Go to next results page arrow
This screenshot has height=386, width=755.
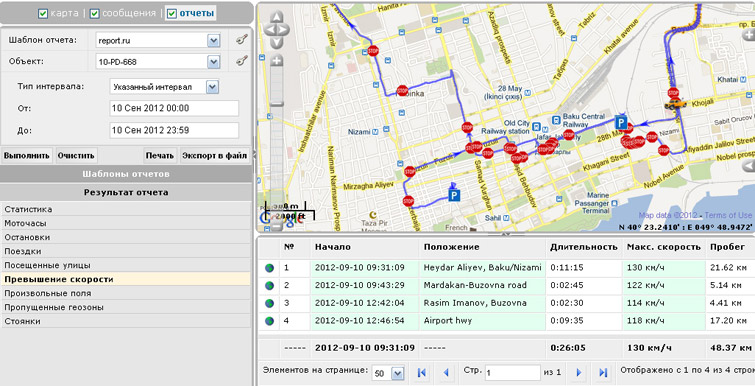(579, 372)
